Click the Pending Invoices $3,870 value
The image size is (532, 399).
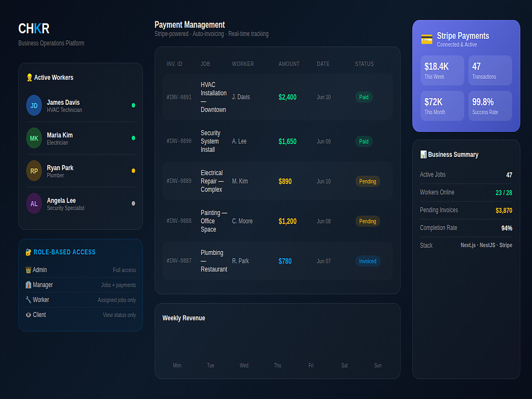[504, 210]
